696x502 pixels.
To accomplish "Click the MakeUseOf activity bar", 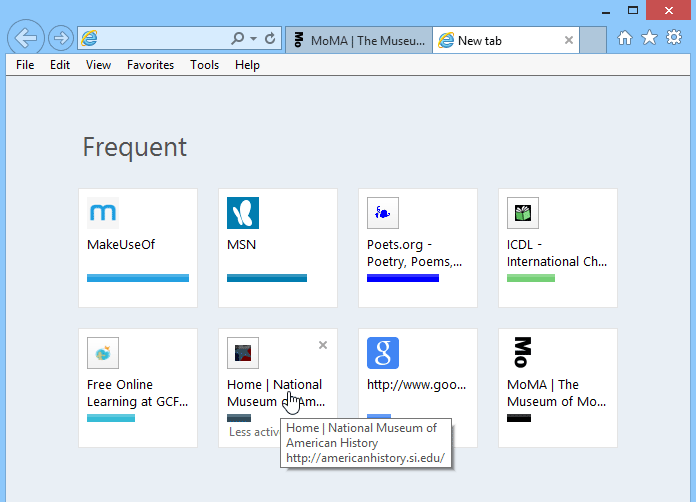I will click(138, 278).
